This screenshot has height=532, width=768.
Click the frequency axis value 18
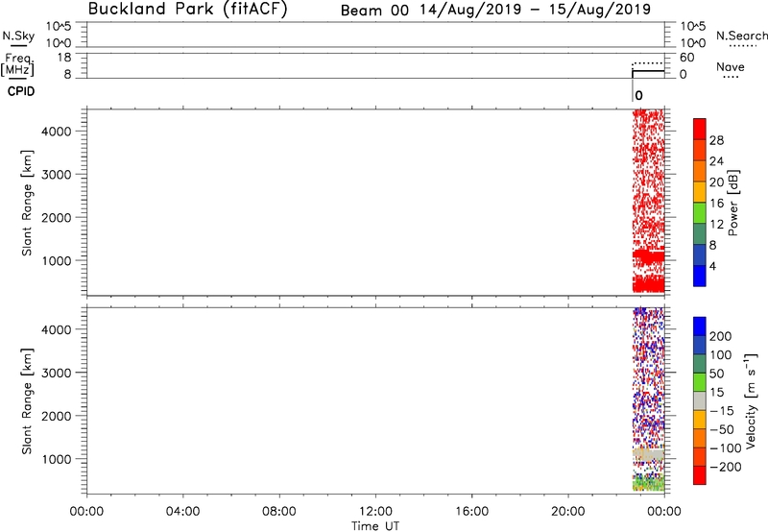tap(64, 58)
